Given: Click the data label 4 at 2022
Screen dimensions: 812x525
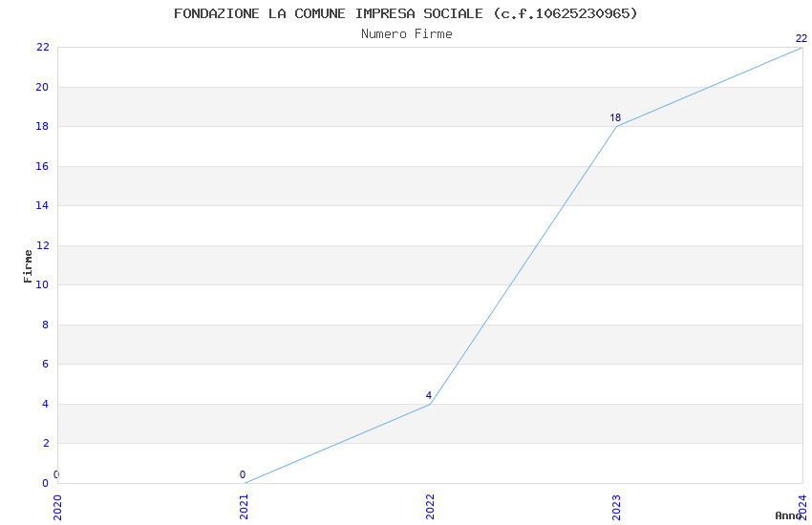Looking at the screenshot, I should pyautogui.click(x=429, y=395).
